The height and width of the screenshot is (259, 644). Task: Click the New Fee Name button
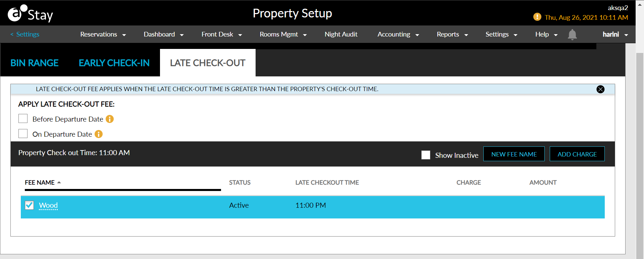[x=514, y=154]
